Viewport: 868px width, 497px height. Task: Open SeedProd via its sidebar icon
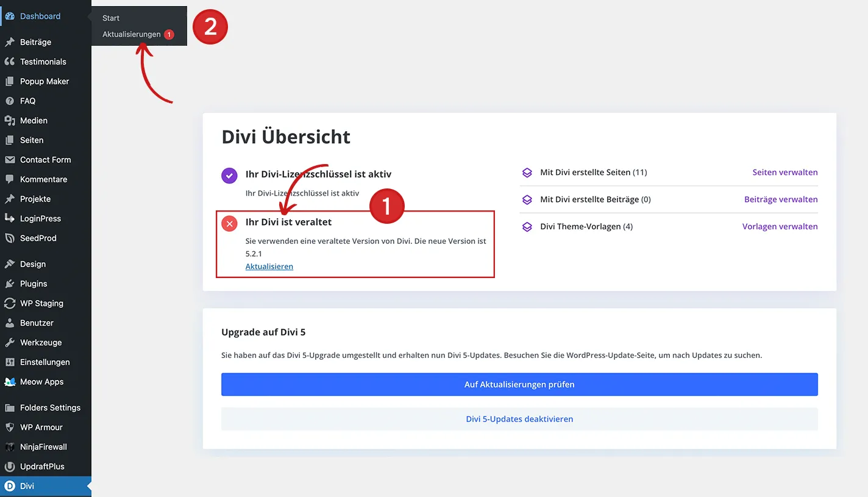coord(11,238)
